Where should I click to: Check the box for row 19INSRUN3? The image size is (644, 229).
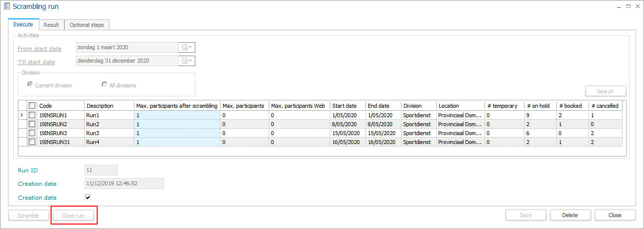(x=32, y=133)
